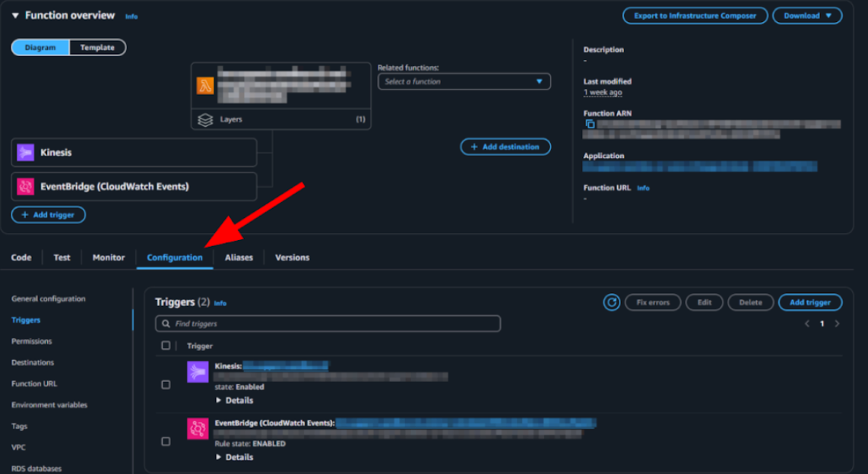868x474 pixels.
Task: Click the Lambda function icon in diagram
Action: (x=205, y=85)
